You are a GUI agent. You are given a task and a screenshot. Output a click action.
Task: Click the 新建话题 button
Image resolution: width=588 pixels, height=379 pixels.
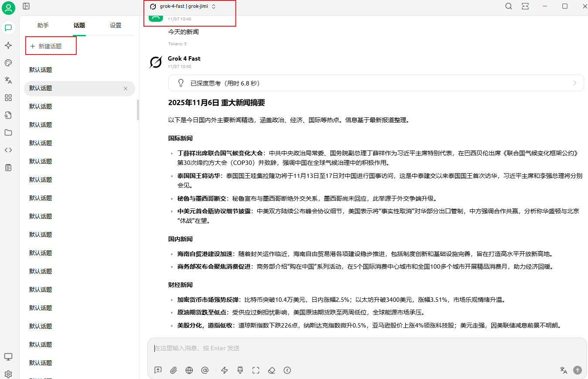point(46,46)
